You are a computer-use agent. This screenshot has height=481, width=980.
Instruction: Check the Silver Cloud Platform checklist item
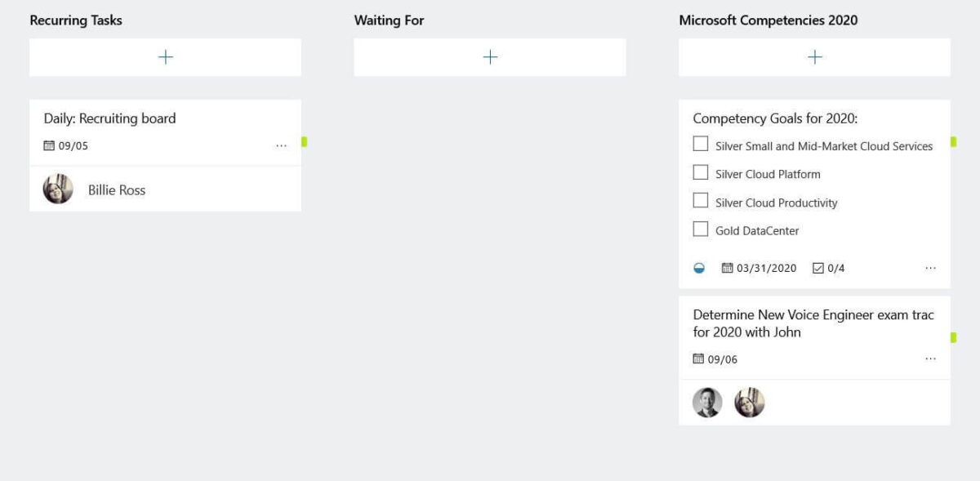pos(701,172)
